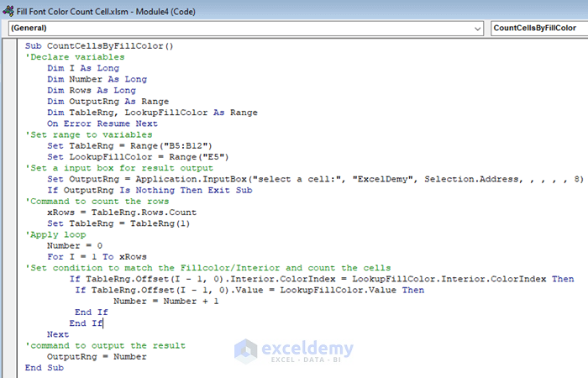Click the line 'Dim OutputRng As Range'
The height and width of the screenshot is (378, 588).
point(108,102)
